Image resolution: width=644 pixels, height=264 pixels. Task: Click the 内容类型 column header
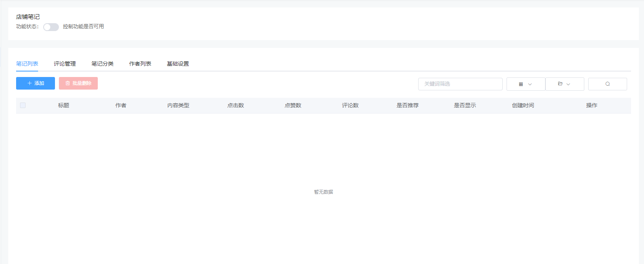coord(178,105)
